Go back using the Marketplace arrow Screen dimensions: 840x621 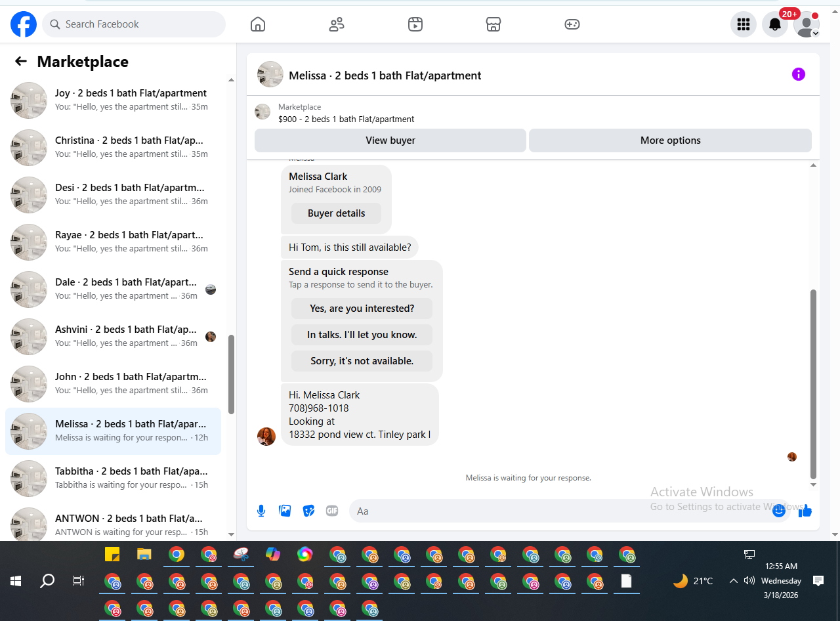[x=21, y=61]
